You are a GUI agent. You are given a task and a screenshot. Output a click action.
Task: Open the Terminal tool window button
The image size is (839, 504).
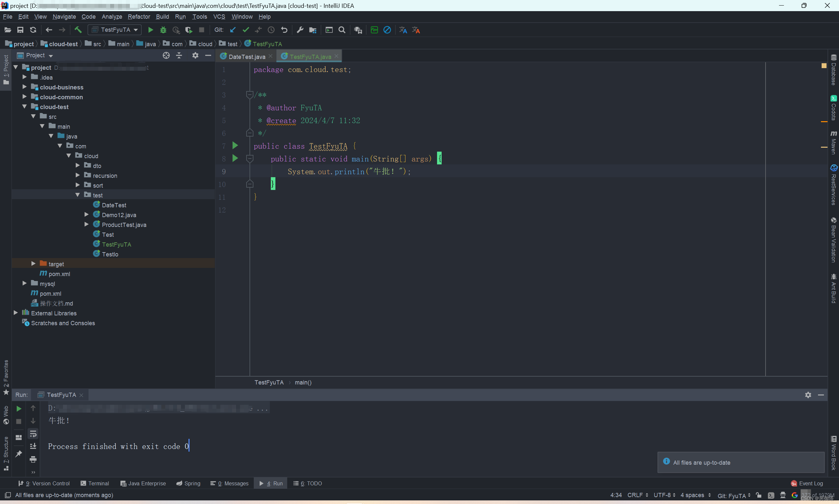coord(95,483)
